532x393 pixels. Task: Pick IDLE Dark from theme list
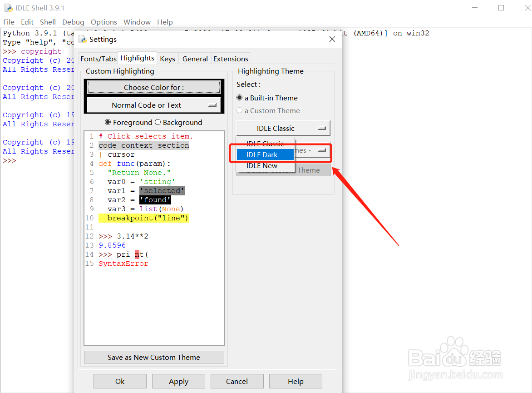(265, 154)
